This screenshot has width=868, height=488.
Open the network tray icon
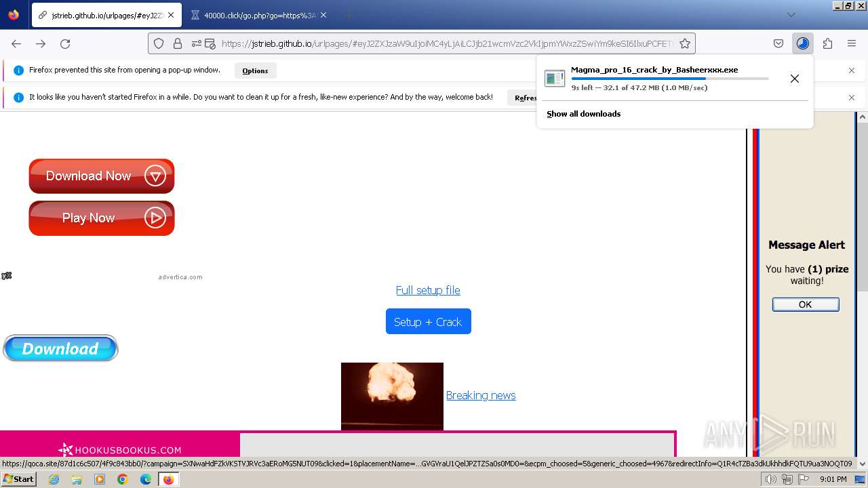tap(787, 479)
